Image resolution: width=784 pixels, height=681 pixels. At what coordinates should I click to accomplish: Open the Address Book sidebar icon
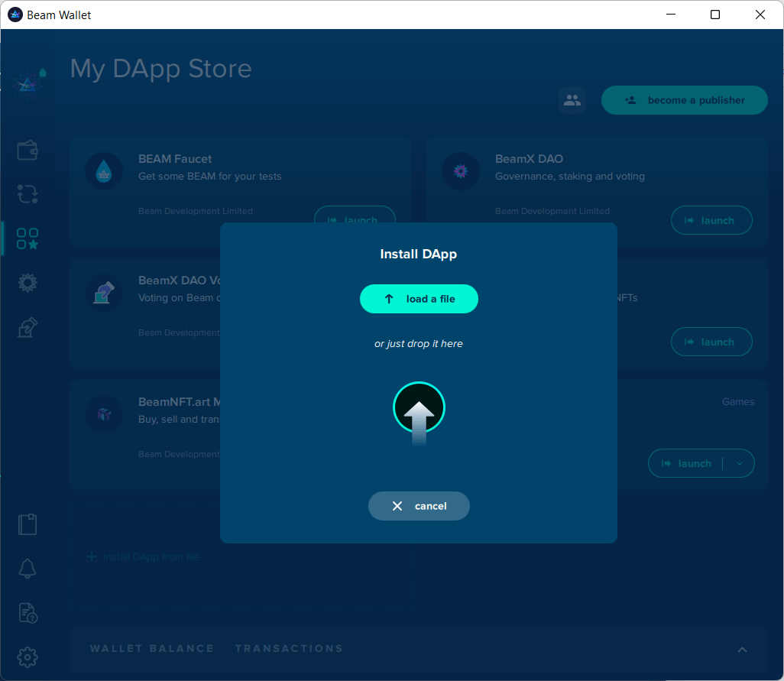coord(28,524)
